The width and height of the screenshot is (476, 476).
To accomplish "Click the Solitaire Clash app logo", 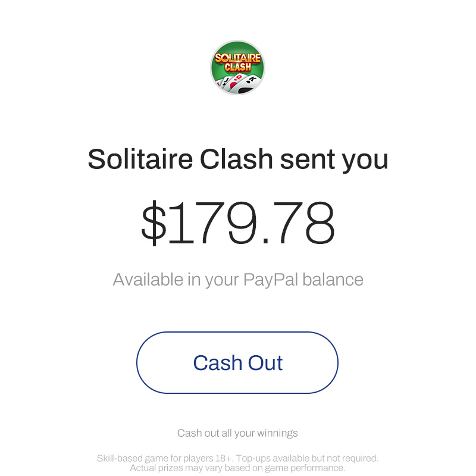I will [x=237, y=67].
